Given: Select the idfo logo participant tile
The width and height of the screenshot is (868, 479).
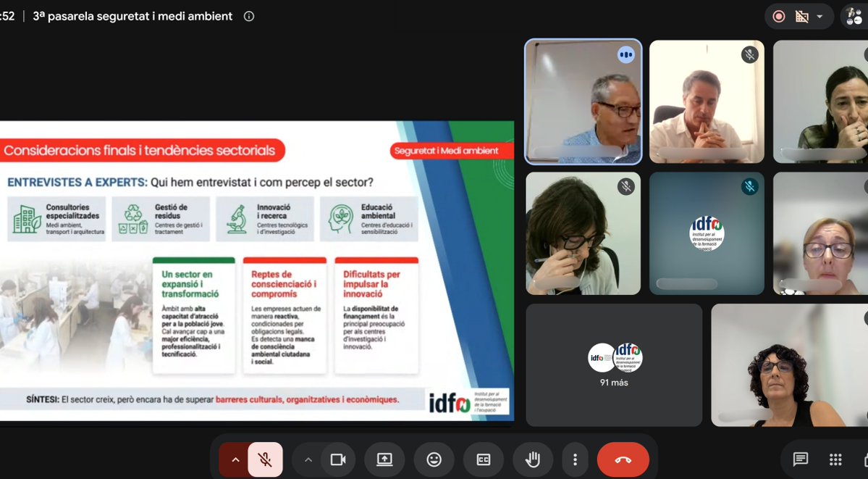Looking at the screenshot, I should (707, 233).
